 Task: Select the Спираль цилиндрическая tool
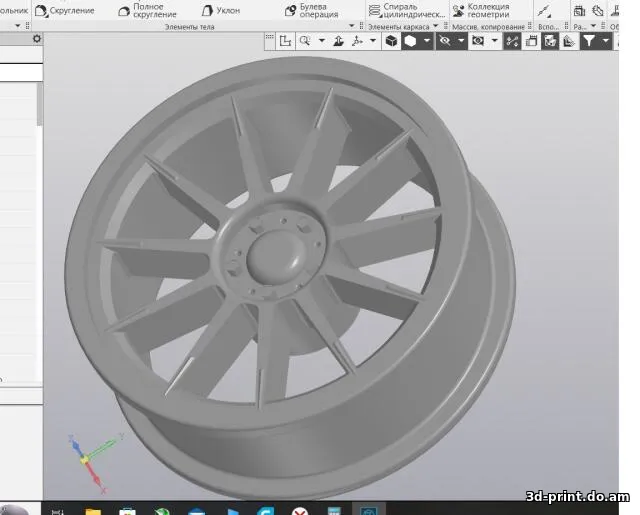point(407,11)
